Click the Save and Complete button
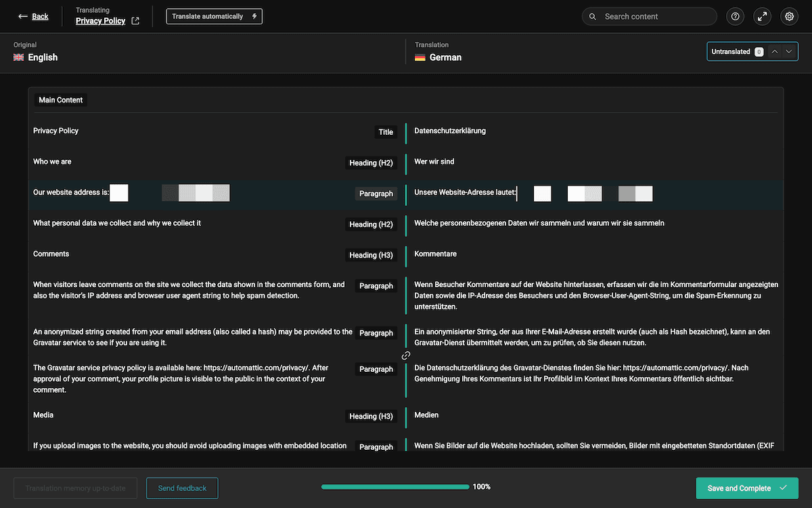 [747, 488]
